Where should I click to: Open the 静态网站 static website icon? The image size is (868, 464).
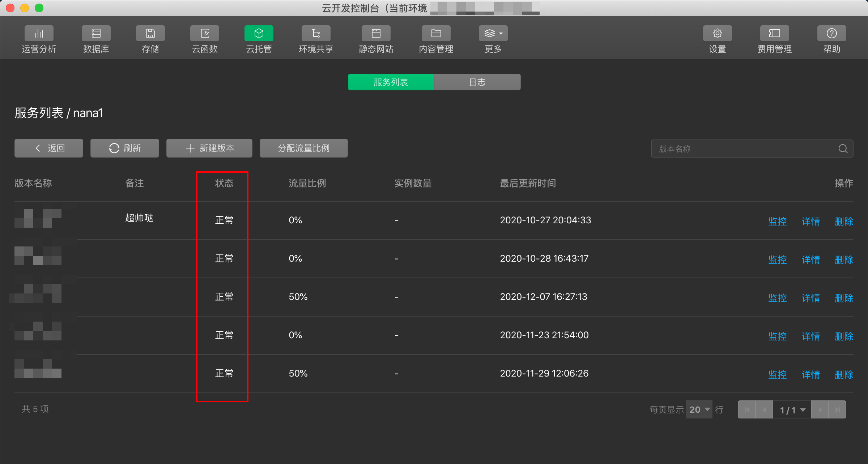[376, 34]
